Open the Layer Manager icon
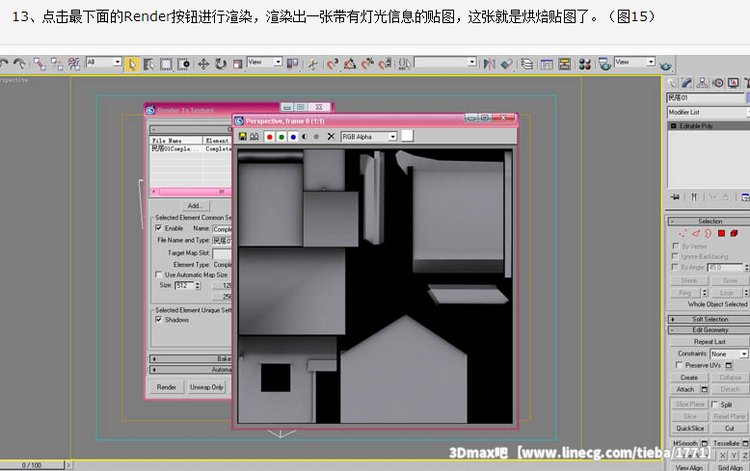This screenshot has height=471, width=750. click(x=527, y=64)
